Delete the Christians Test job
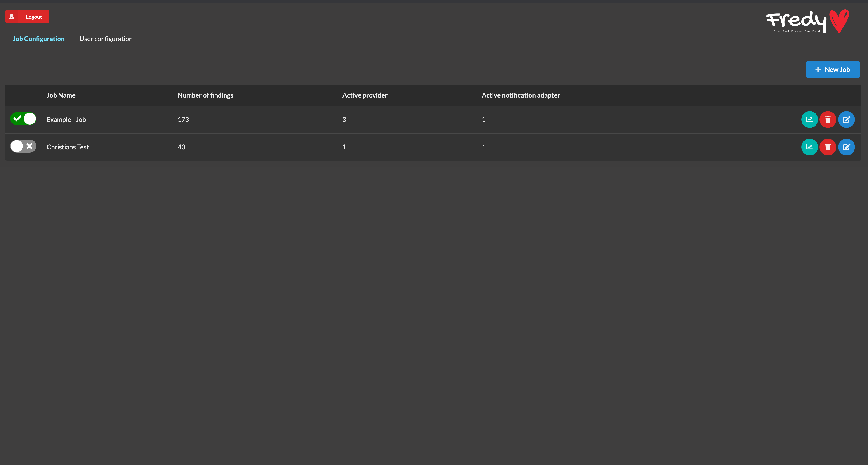The height and width of the screenshot is (465, 868). [x=828, y=147]
